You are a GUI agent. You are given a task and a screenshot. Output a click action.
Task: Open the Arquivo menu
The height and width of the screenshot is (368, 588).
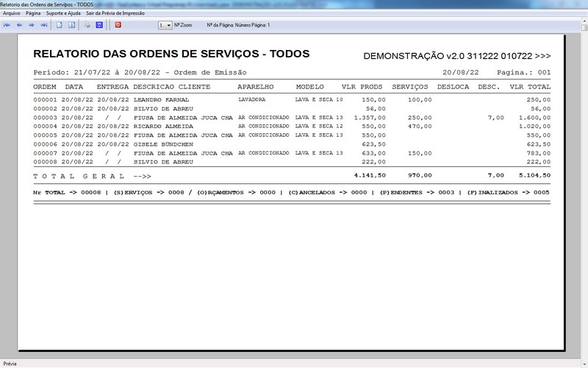point(12,13)
